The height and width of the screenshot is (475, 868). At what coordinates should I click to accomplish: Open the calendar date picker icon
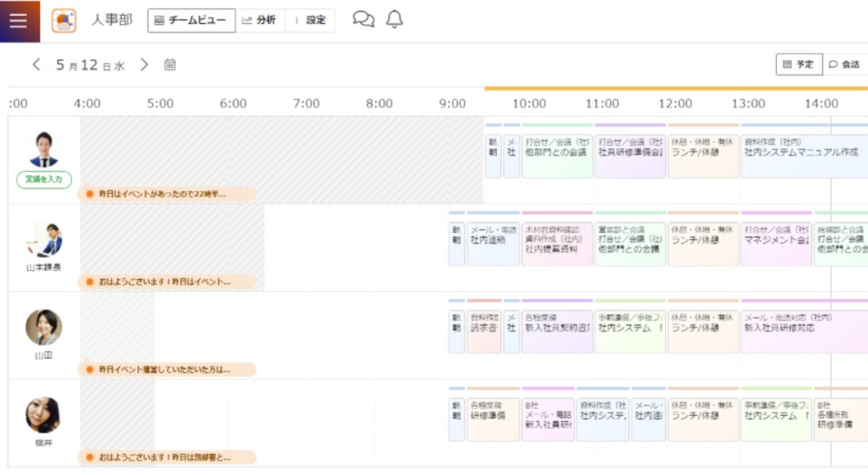tap(170, 65)
